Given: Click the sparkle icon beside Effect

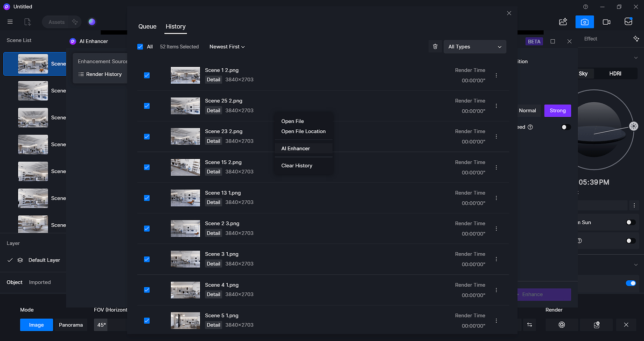Looking at the screenshot, I should (636, 39).
